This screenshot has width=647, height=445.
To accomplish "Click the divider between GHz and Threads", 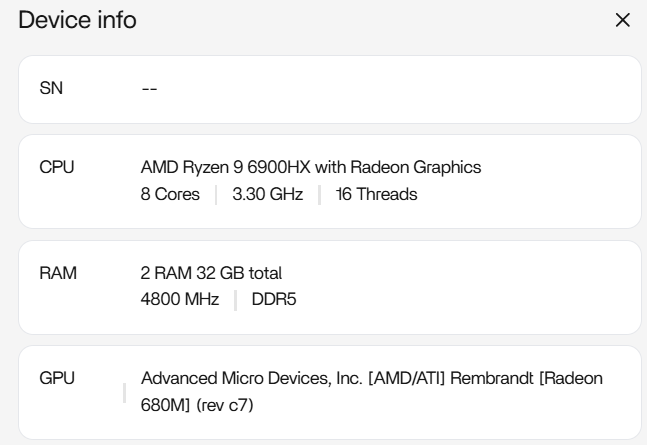I will pyautogui.click(x=320, y=194).
